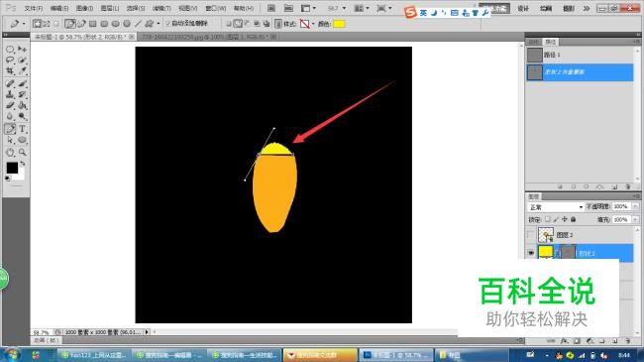Screen dimensions: 644x362
Task: Open status bar document info arrow
Action: 147,332
